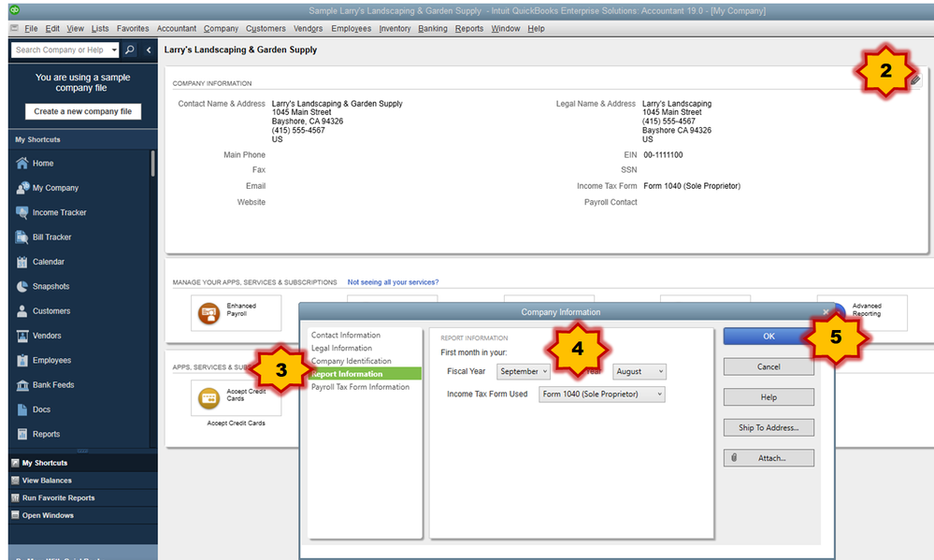Click the OK button in dialog
934x560 pixels.
click(769, 337)
